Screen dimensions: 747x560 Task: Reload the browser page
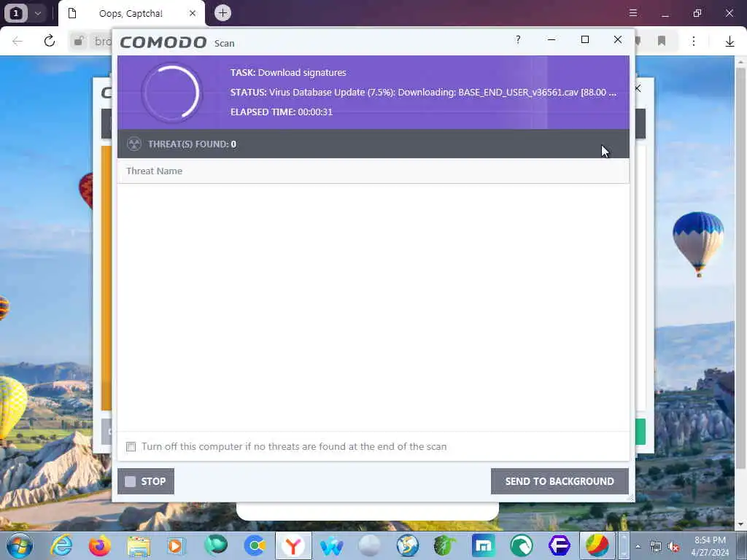(x=50, y=41)
